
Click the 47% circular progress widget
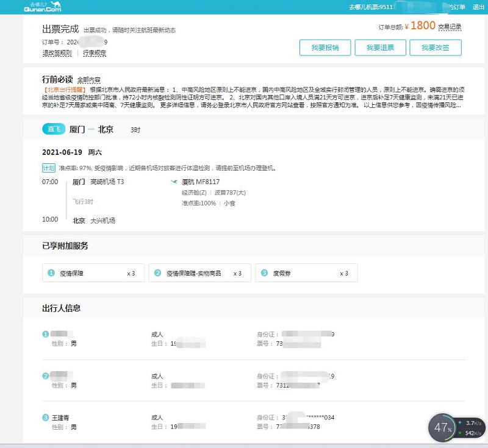click(x=443, y=428)
